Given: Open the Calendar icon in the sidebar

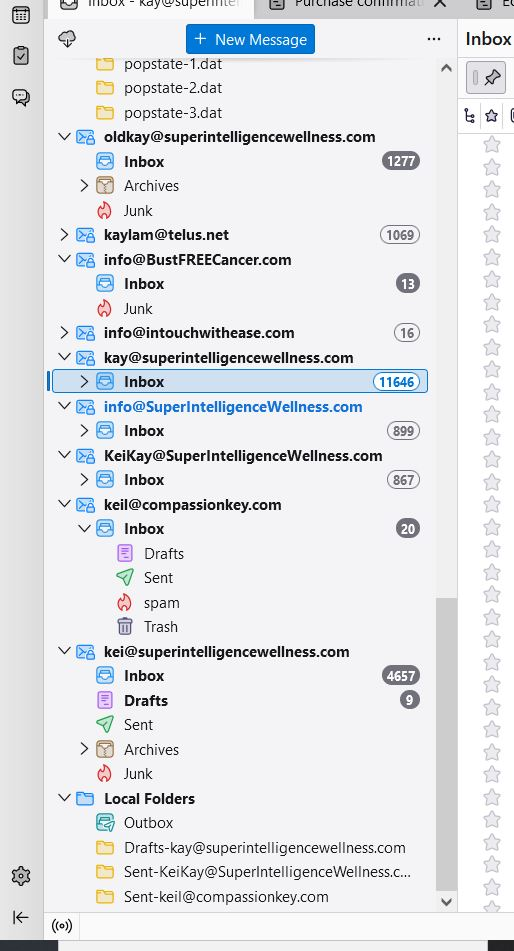Looking at the screenshot, I should pos(21,15).
